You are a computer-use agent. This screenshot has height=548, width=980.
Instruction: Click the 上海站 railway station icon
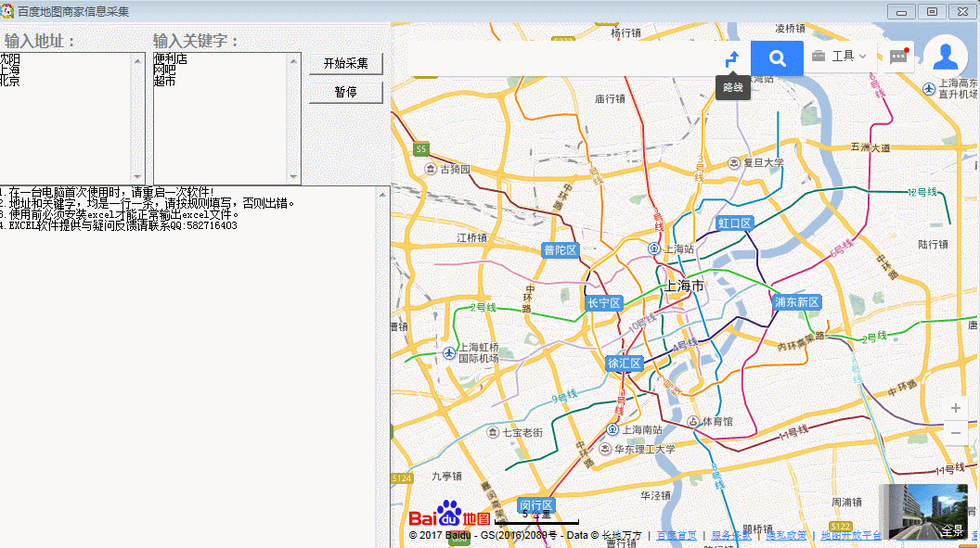[x=653, y=249]
